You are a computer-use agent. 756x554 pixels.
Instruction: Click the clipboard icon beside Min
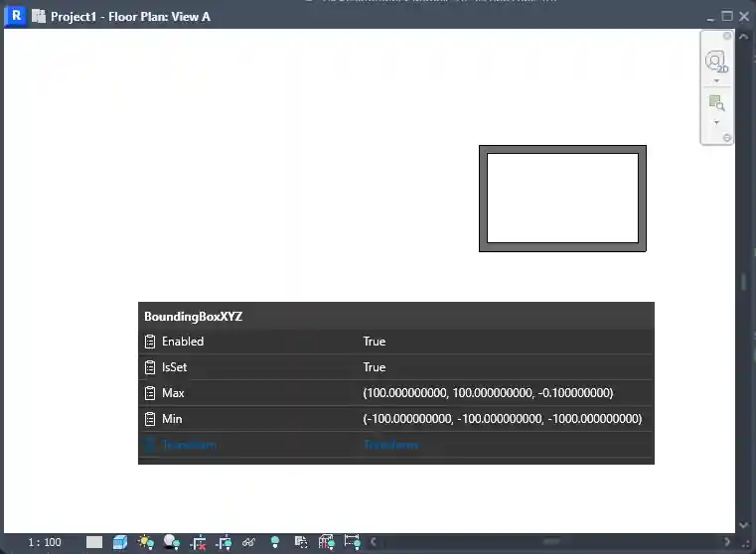point(150,419)
